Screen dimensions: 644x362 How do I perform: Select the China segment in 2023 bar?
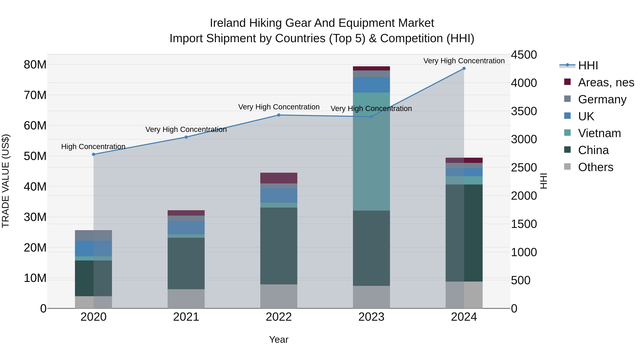(371, 248)
